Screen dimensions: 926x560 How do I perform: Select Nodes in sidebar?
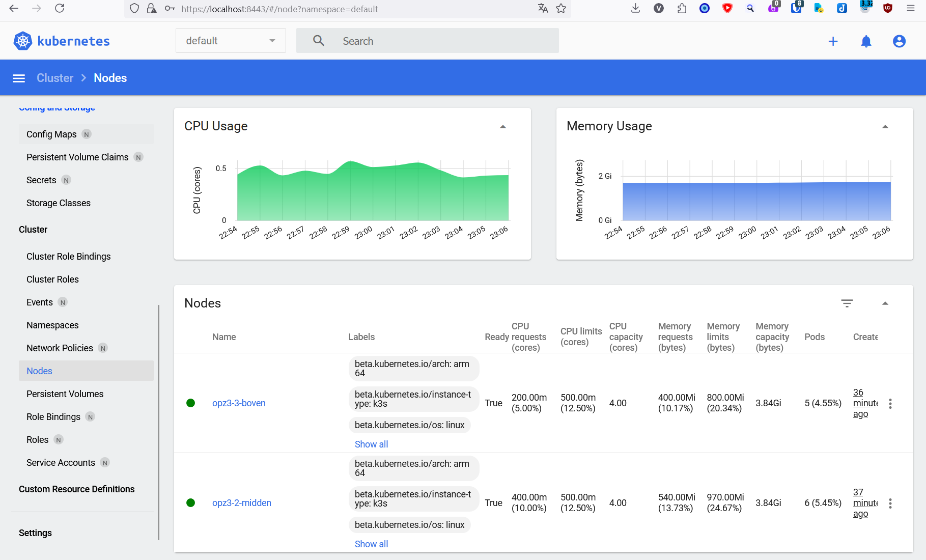pyautogui.click(x=86, y=371)
